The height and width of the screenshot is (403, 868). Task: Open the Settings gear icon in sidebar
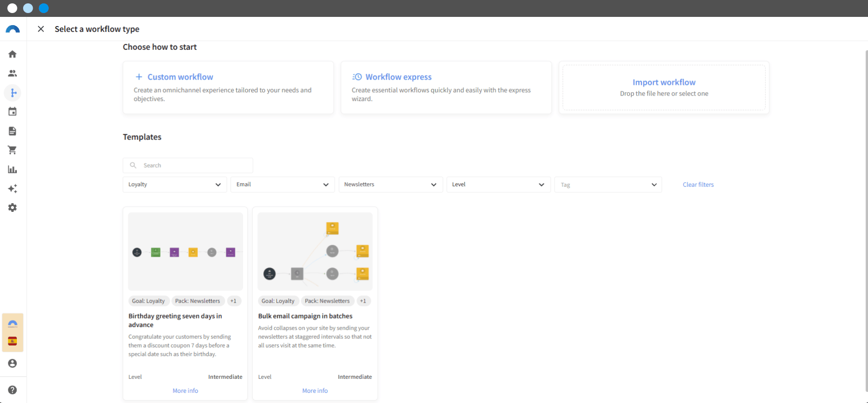point(13,208)
